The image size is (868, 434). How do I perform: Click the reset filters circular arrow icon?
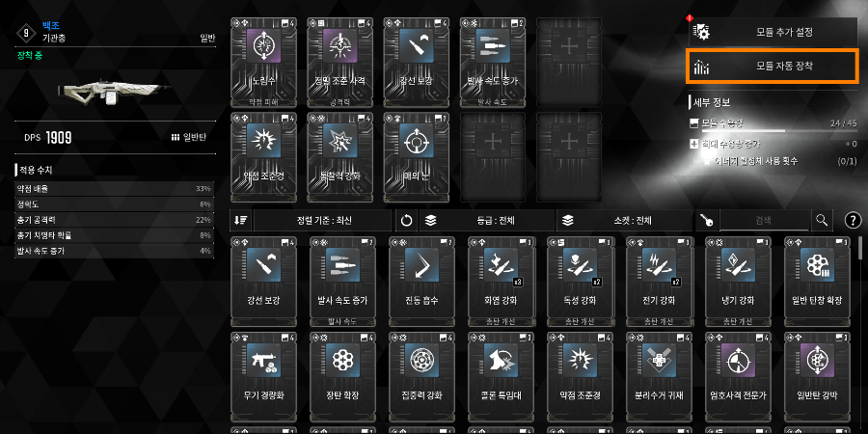click(406, 220)
